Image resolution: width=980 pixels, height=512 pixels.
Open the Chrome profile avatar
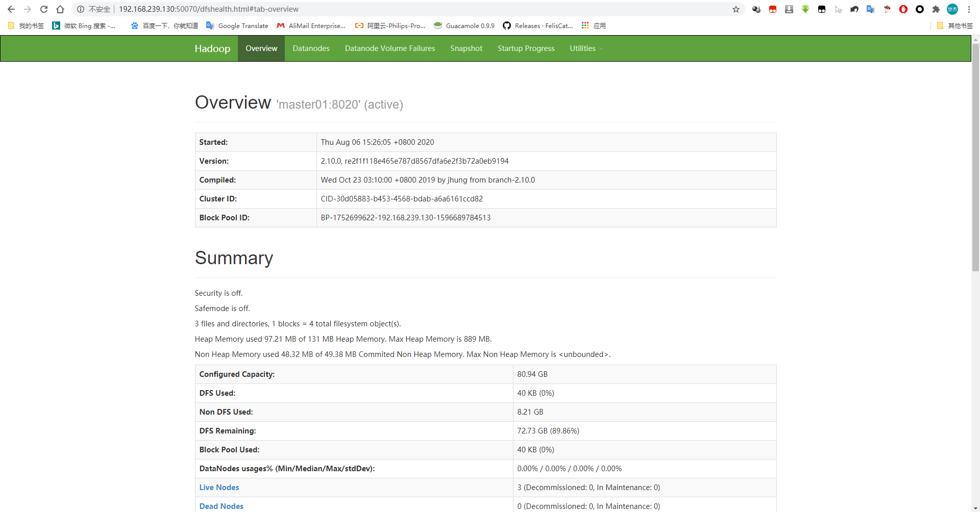(x=952, y=9)
